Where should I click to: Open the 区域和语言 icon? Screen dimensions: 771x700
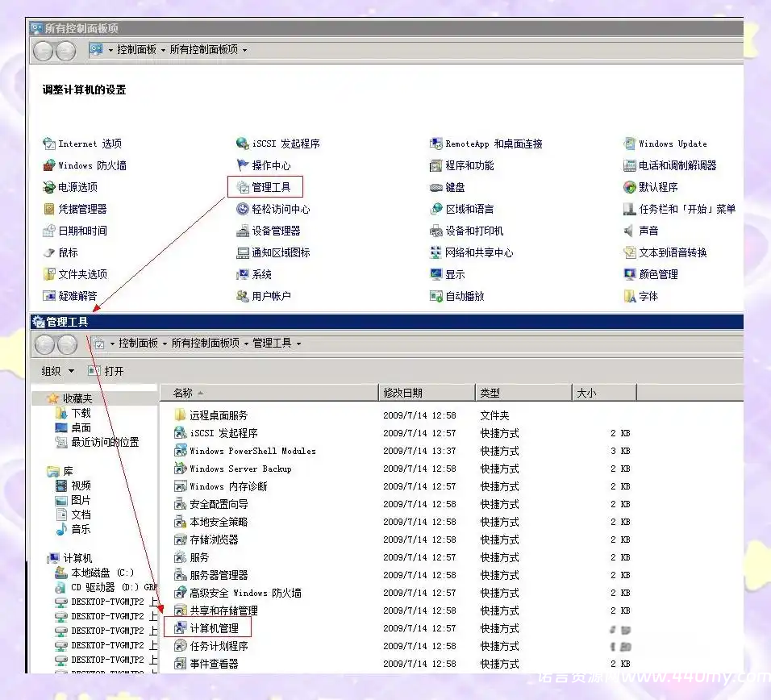[x=436, y=209]
